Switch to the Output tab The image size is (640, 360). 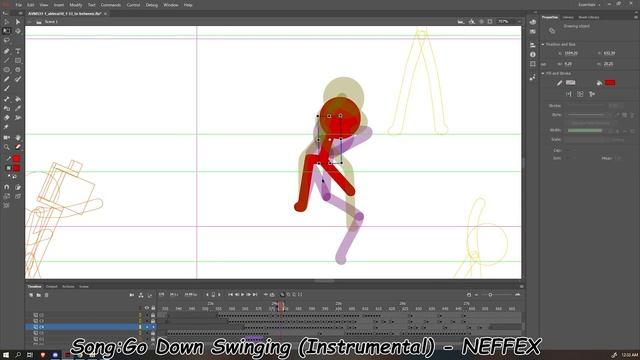coord(51,287)
